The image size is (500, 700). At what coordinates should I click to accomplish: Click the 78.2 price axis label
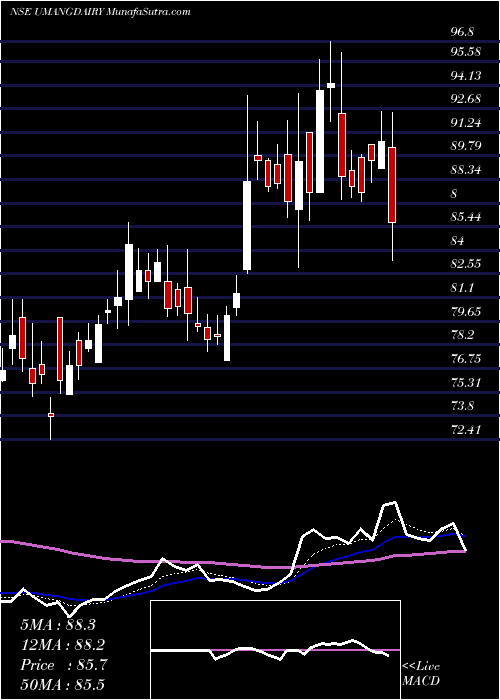pos(462,335)
